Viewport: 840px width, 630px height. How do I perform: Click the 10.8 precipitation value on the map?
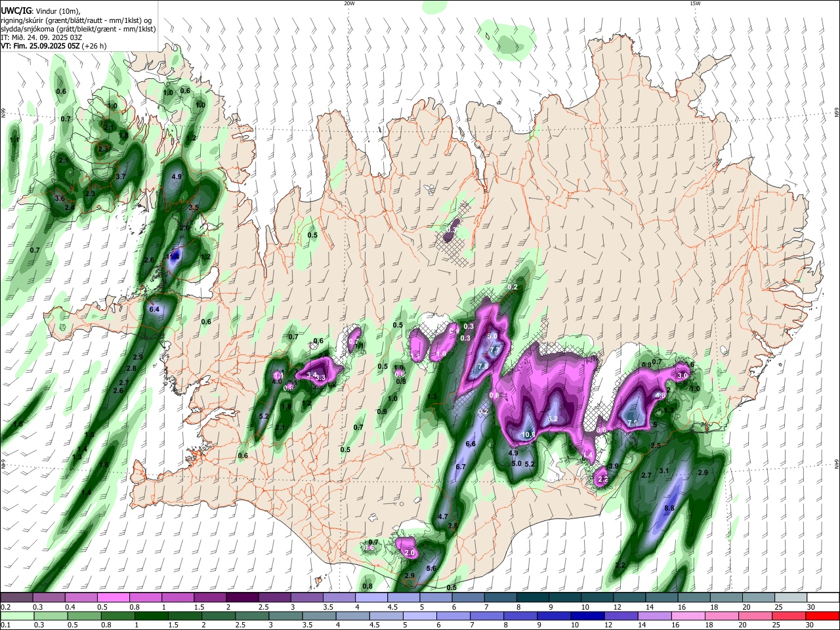tap(529, 434)
